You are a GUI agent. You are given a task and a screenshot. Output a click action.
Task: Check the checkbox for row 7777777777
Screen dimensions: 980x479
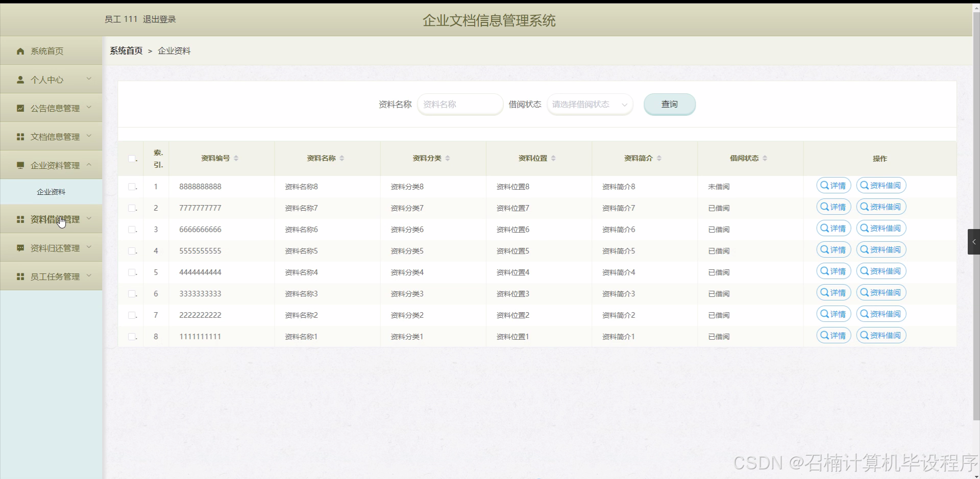[x=132, y=208]
